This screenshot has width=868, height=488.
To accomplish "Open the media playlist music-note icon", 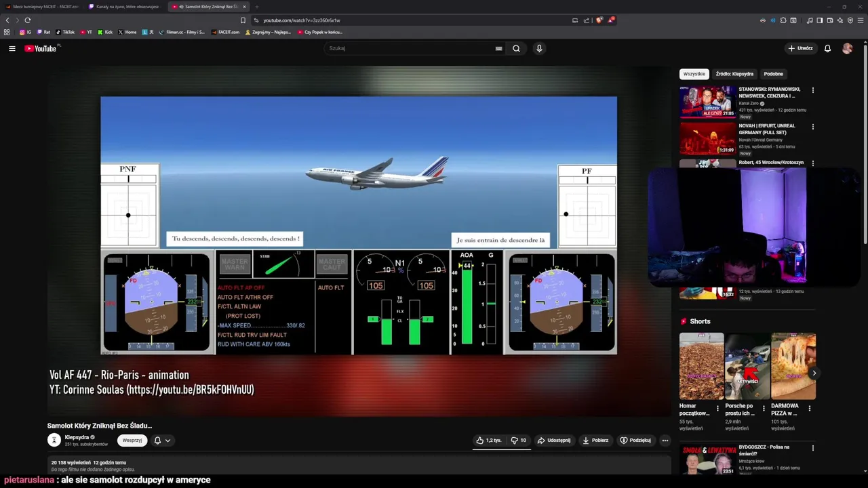I will pyautogui.click(x=810, y=20).
